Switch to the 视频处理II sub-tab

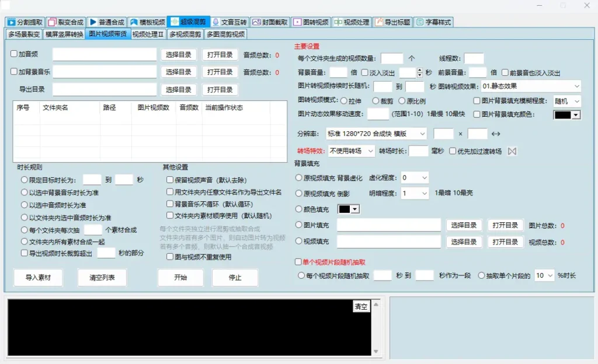click(x=148, y=34)
